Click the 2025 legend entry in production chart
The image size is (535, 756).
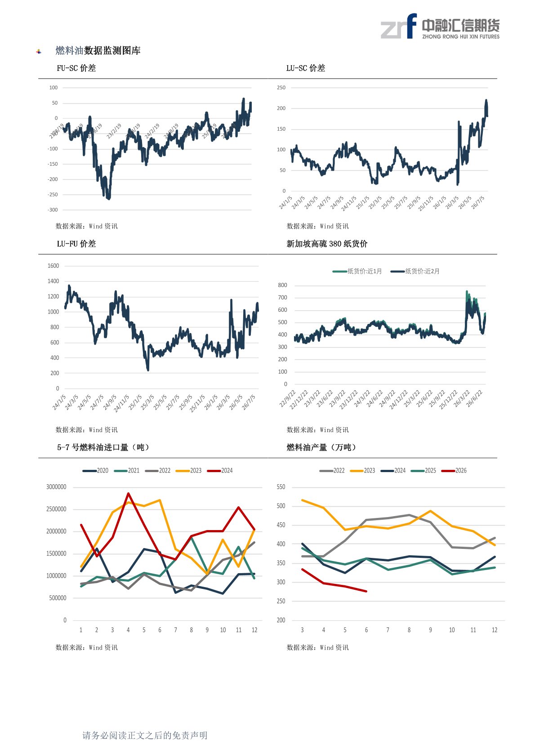click(x=424, y=471)
